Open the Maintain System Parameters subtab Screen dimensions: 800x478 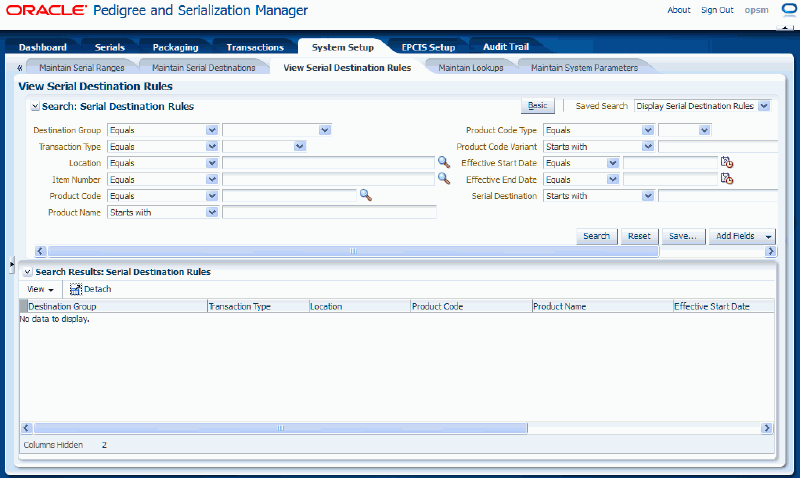pos(584,67)
